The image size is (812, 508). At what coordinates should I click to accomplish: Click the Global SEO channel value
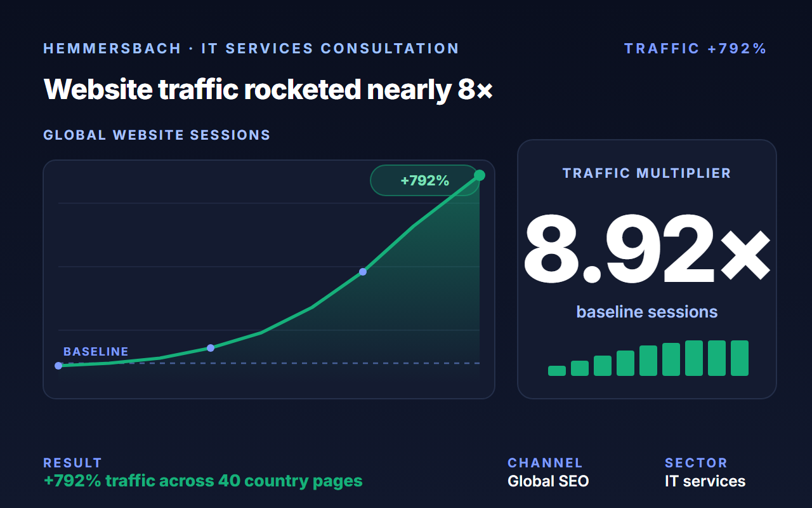coord(548,481)
